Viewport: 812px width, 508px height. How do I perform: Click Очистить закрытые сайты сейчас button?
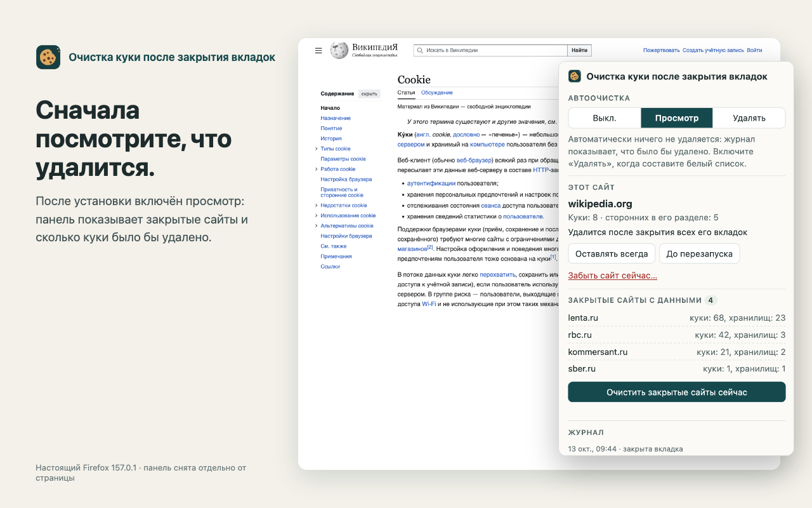click(677, 392)
